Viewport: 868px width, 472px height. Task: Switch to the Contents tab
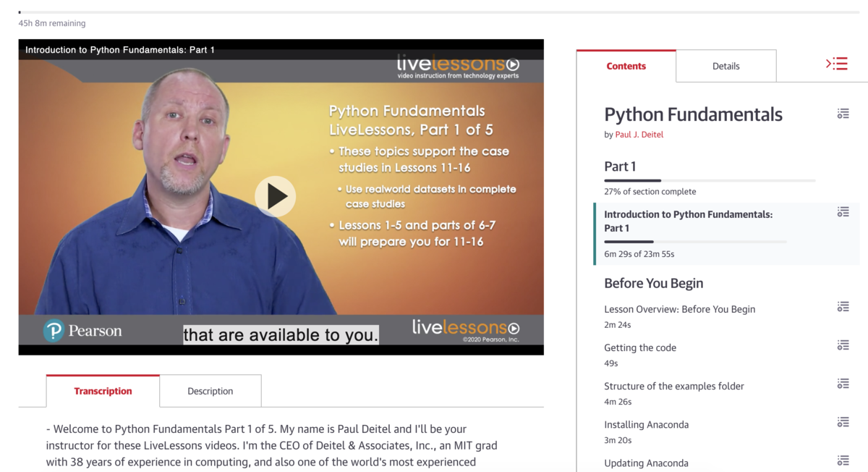[626, 66]
